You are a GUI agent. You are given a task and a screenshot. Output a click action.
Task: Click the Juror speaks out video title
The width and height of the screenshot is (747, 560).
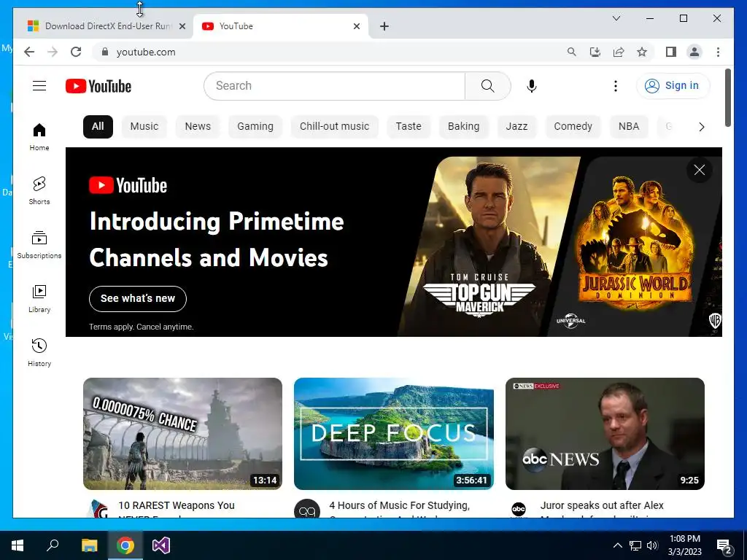(602, 507)
